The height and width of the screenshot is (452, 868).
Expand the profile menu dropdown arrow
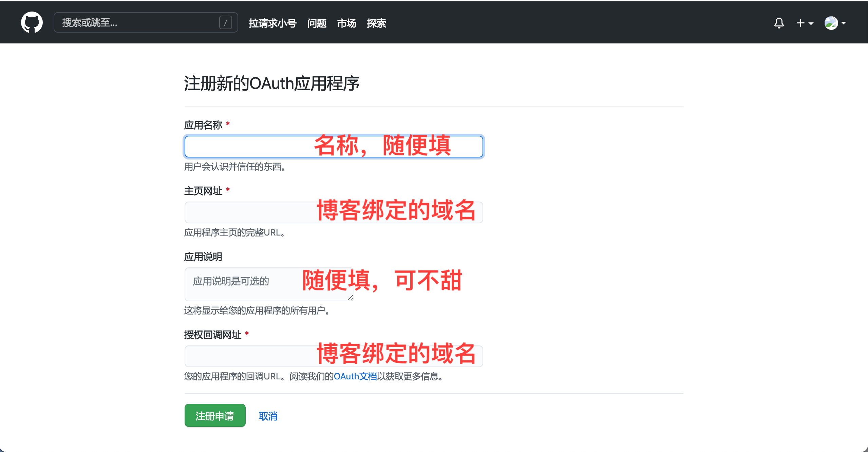coord(844,23)
